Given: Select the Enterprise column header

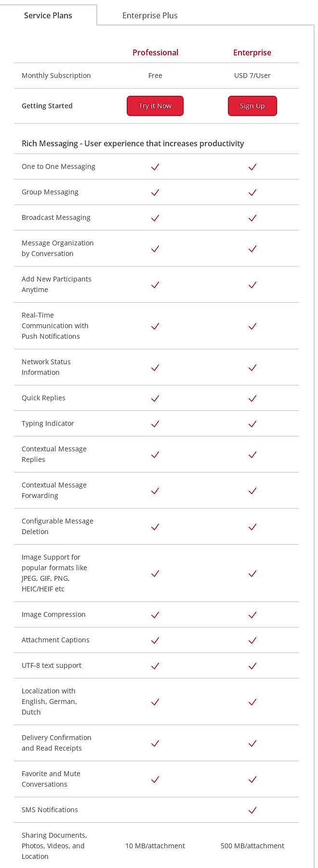Looking at the screenshot, I should click(252, 52).
